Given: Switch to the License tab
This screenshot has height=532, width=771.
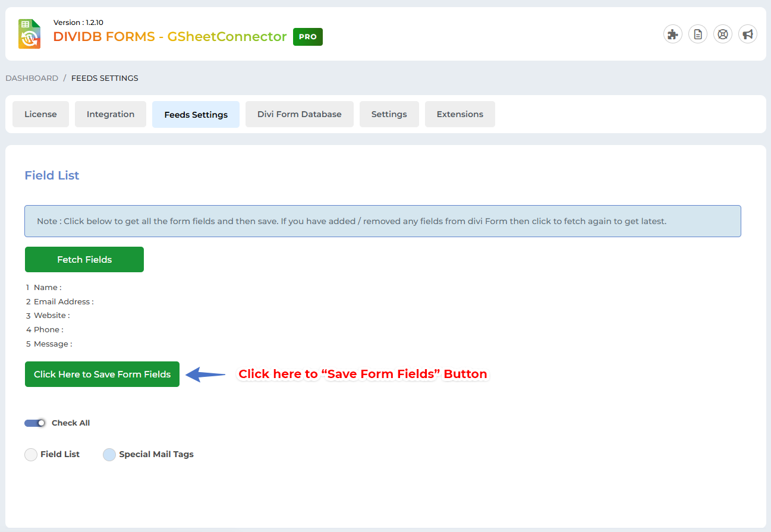Looking at the screenshot, I should pyautogui.click(x=40, y=114).
